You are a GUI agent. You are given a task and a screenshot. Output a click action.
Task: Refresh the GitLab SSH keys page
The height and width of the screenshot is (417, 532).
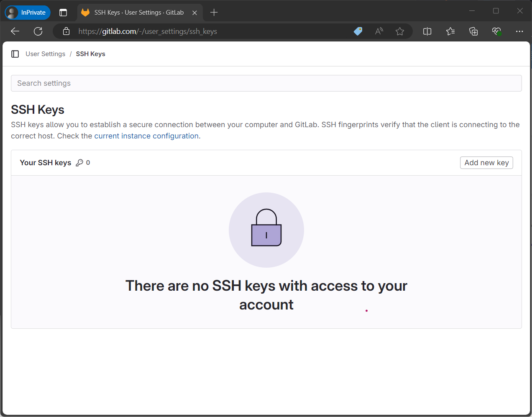pyautogui.click(x=38, y=31)
